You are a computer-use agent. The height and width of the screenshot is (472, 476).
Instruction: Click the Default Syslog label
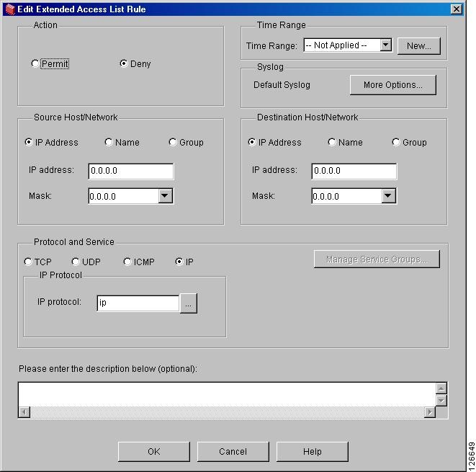coord(282,85)
